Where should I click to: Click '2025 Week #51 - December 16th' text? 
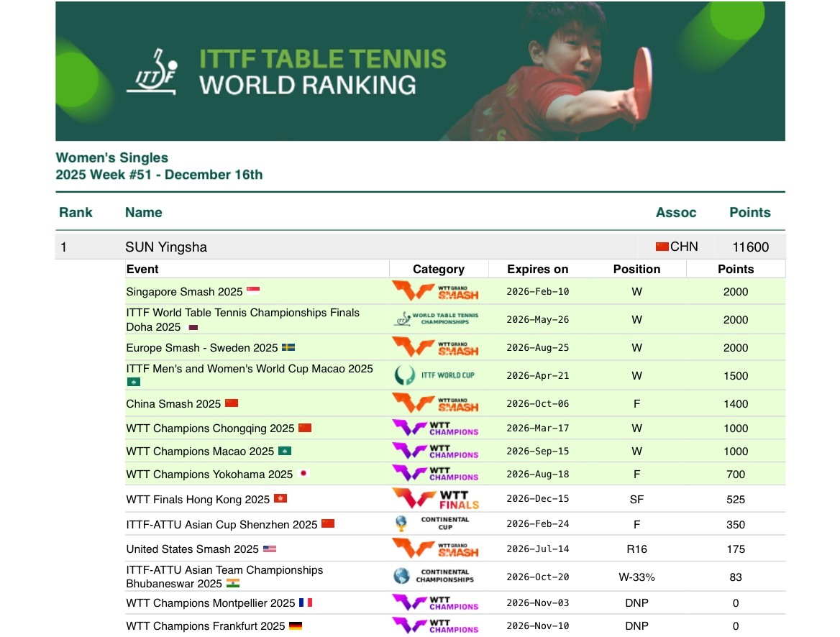tap(159, 175)
